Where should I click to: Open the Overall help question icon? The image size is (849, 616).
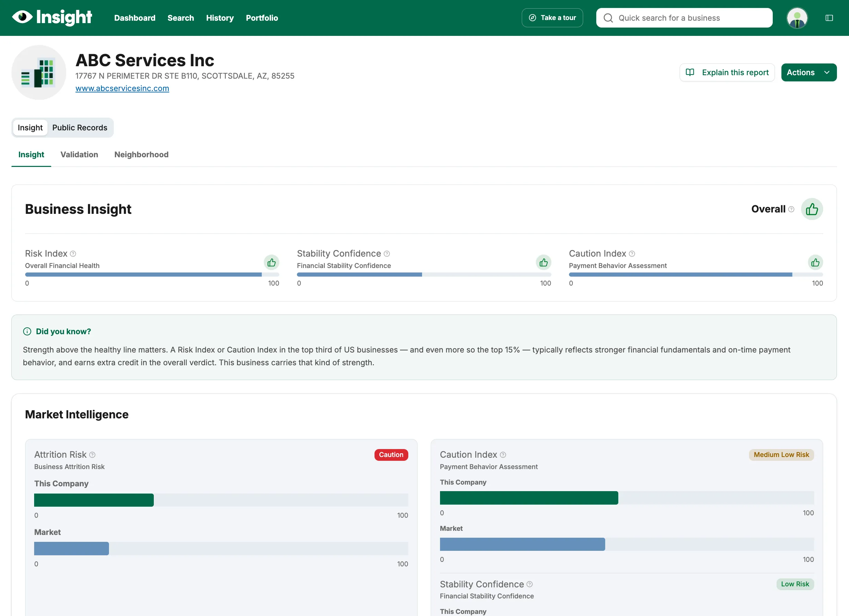791,209
